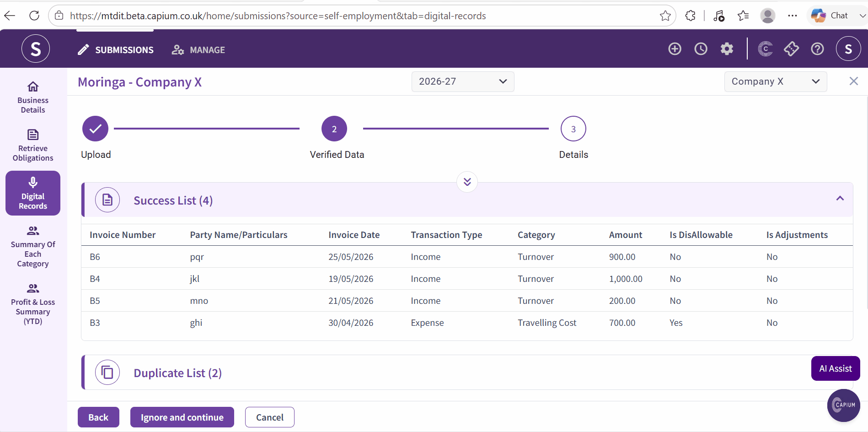Screen dimensions: 868x432
Task: Click the Back button
Action: pos(98,417)
